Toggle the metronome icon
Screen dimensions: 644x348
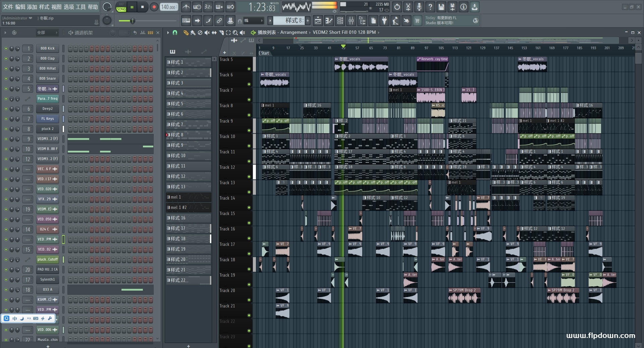186,7
